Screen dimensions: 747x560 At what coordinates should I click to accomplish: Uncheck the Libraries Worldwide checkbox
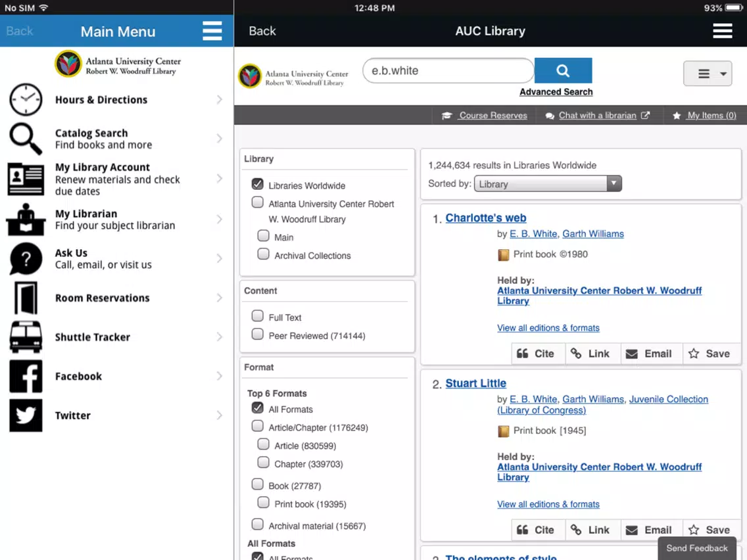point(257,184)
